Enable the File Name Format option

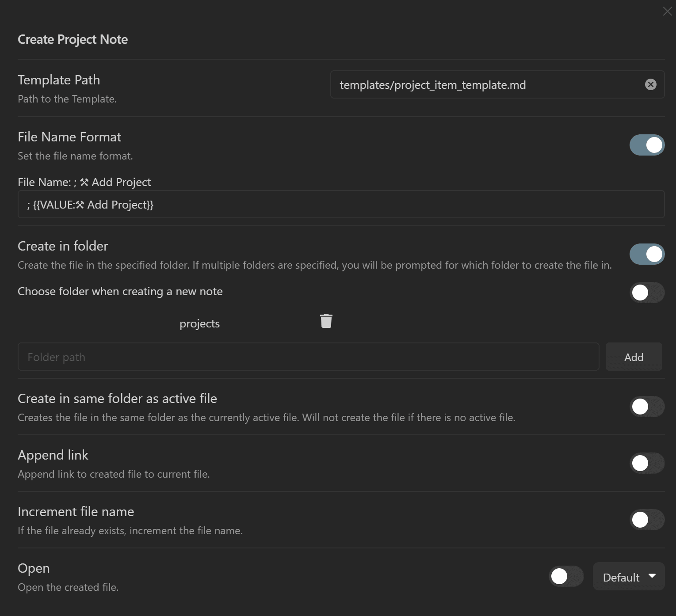click(647, 144)
